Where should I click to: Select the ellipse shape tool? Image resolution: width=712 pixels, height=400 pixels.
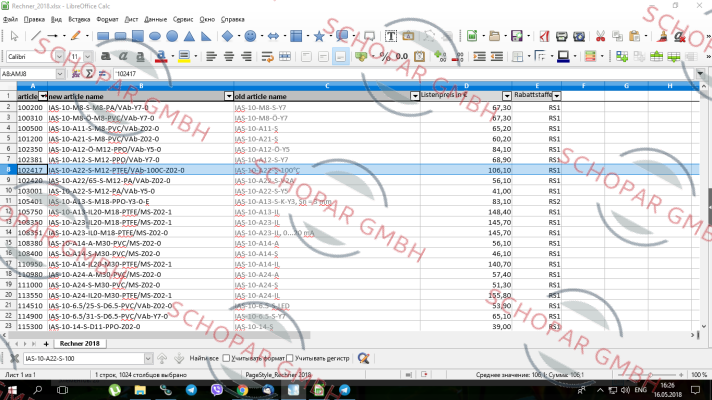155,36
